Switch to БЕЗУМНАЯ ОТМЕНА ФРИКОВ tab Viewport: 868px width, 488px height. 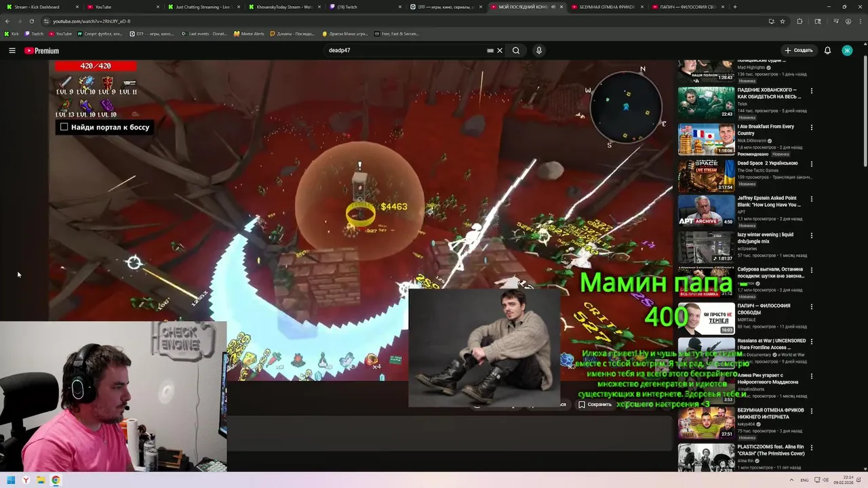coord(606,7)
